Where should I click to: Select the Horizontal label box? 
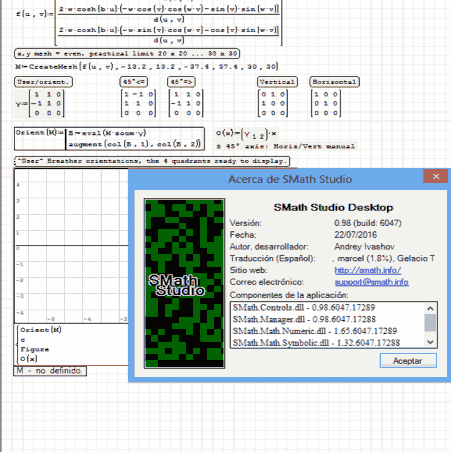click(x=334, y=82)
